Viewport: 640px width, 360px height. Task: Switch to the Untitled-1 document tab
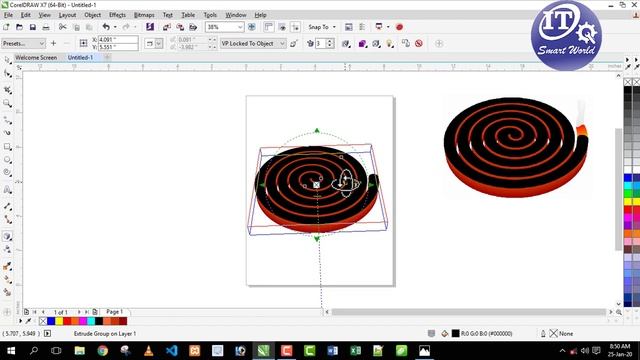80,58
